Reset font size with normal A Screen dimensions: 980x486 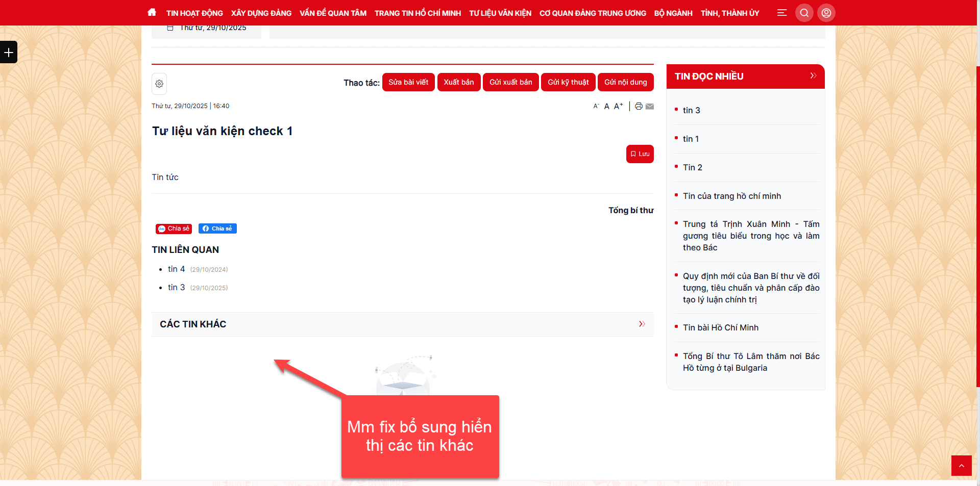tap(607, 106)
